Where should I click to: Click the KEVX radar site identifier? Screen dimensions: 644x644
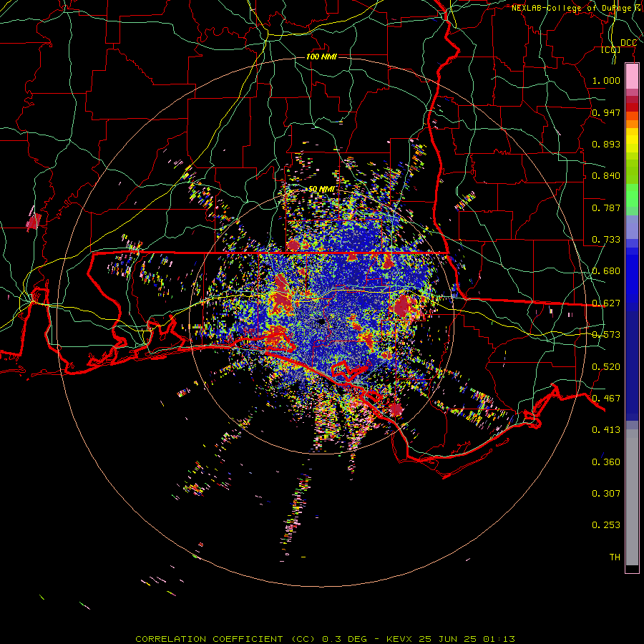click(x=399, y=639)
